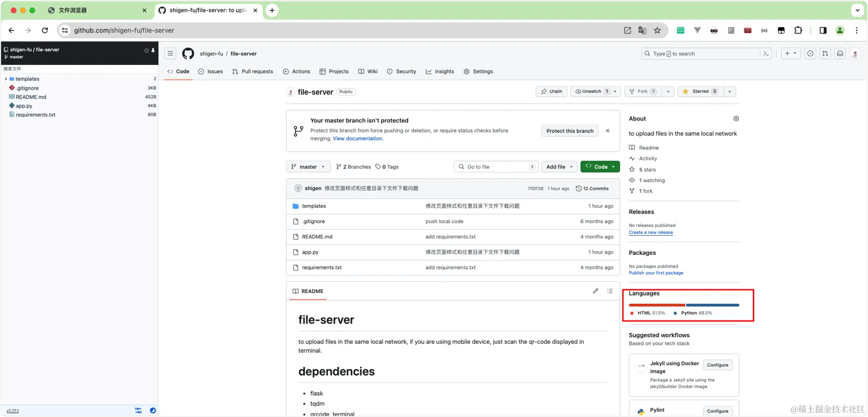868x417 pixels.
Task: Open the create new plus dropdown
Action: (x=791, y=54)
